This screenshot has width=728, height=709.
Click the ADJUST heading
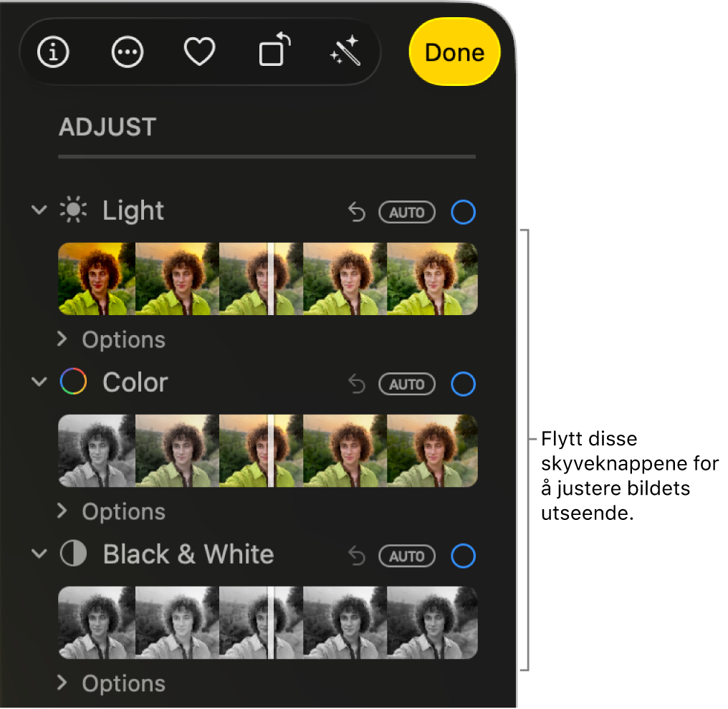click(x=107, y=127)
